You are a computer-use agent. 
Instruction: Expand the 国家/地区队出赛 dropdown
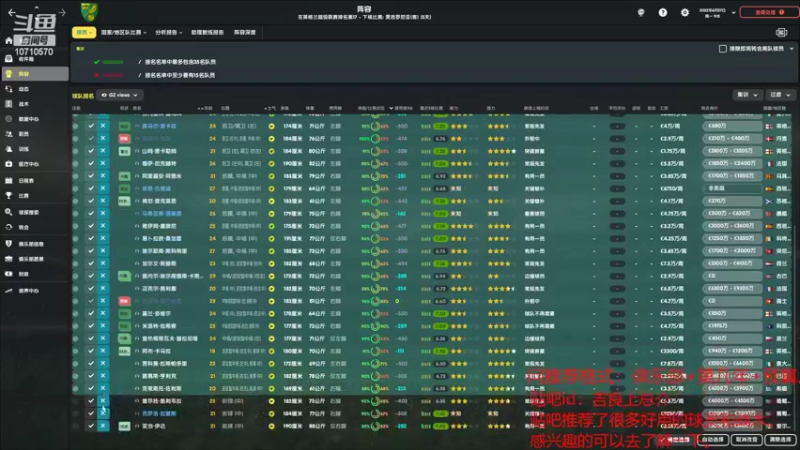pyautogui.click(x=123, y=32)
